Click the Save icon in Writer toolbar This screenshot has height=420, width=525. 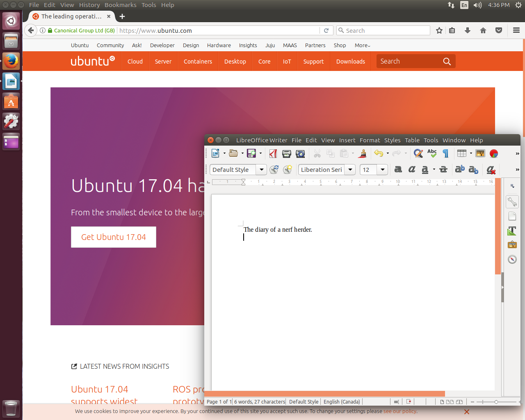[251, 153]
